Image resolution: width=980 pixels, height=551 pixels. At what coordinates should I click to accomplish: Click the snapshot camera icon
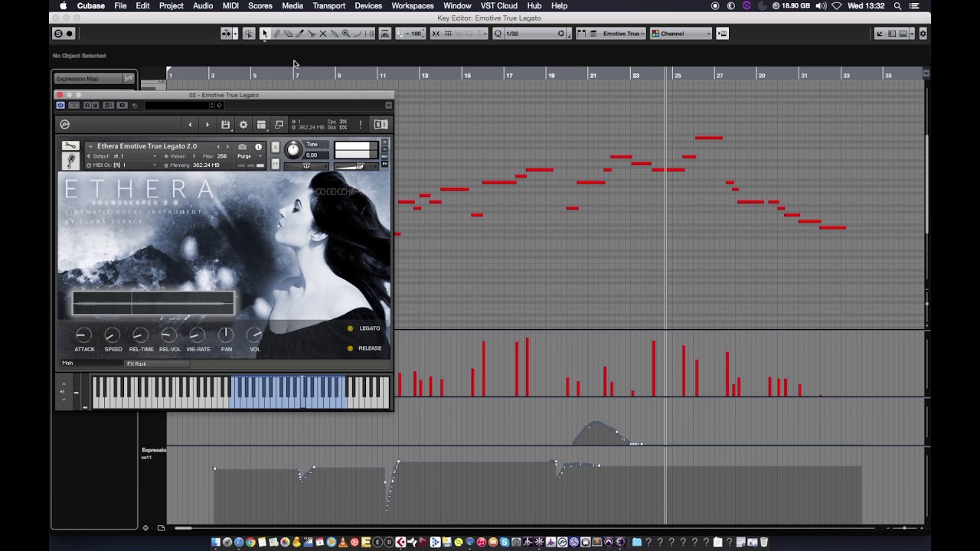coord(242,147)
